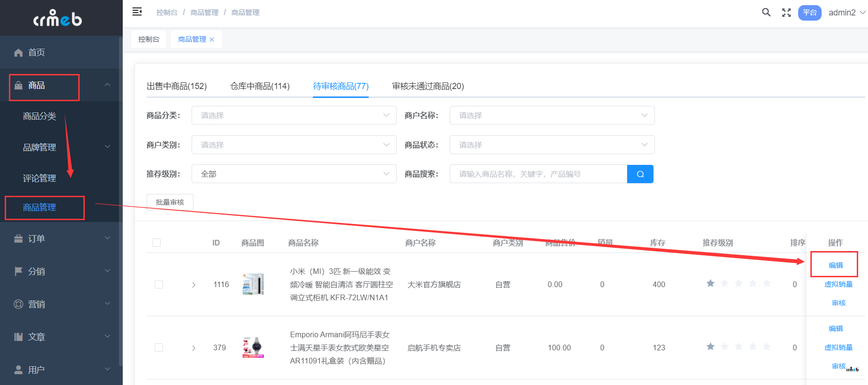The width and height of the screenshot is (868, 385).
Task: Click 虚拟销量 for product 379
Action: [838, 347]
